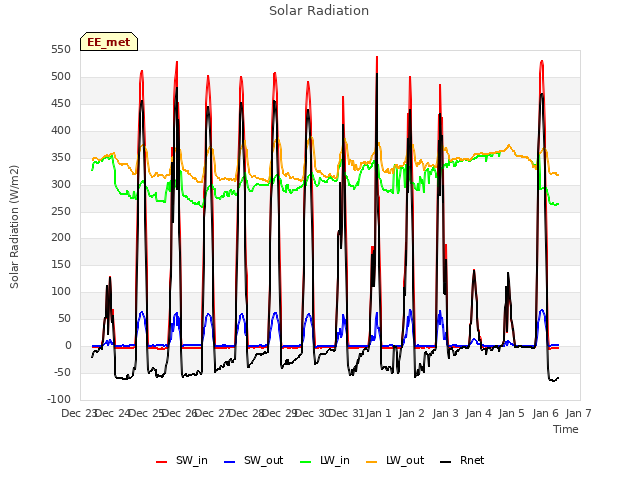Image resolution: width=640 pixels, height=480 pixels.
Task: Click the Jan 4 x-axis label
Action: click(478, 413)
